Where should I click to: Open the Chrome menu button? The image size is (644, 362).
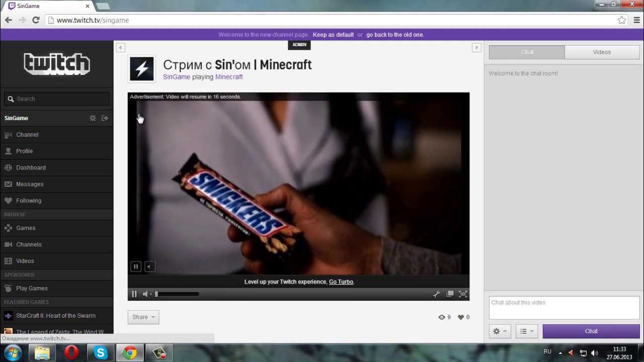(x=636, y=20)
